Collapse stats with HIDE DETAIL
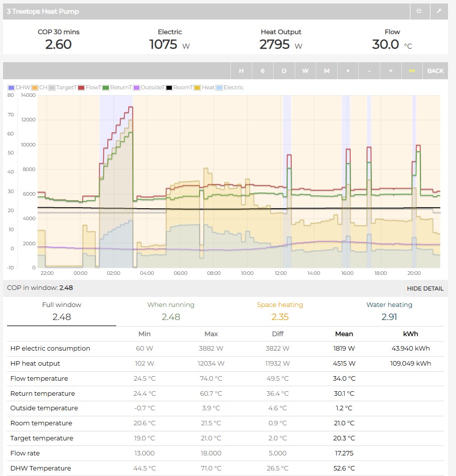Image resolution: width=456 pixels, height=476 pixels. [425, 288]
